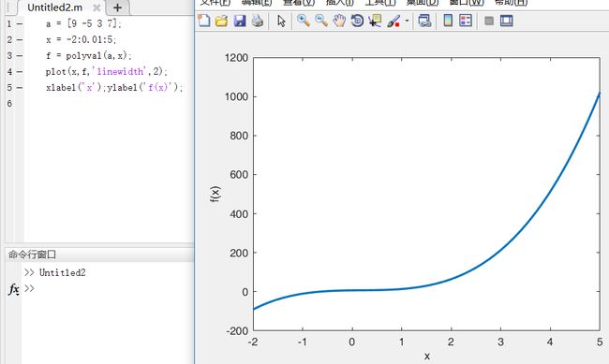Activate the Zoom Out magnifier tool
This screenshot has height=364, width=609.
(x=321, y=21)
